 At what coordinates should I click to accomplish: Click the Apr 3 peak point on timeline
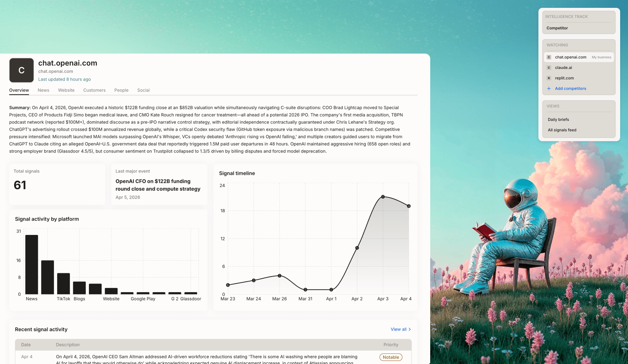click(383, 197)
